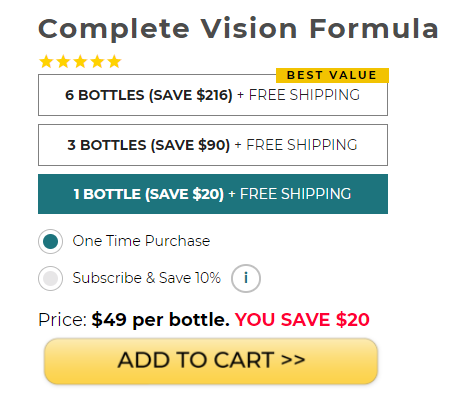This screenshot has width=459, height=407.
Task: Click the Price: label
Action: [x=63, y=320]
